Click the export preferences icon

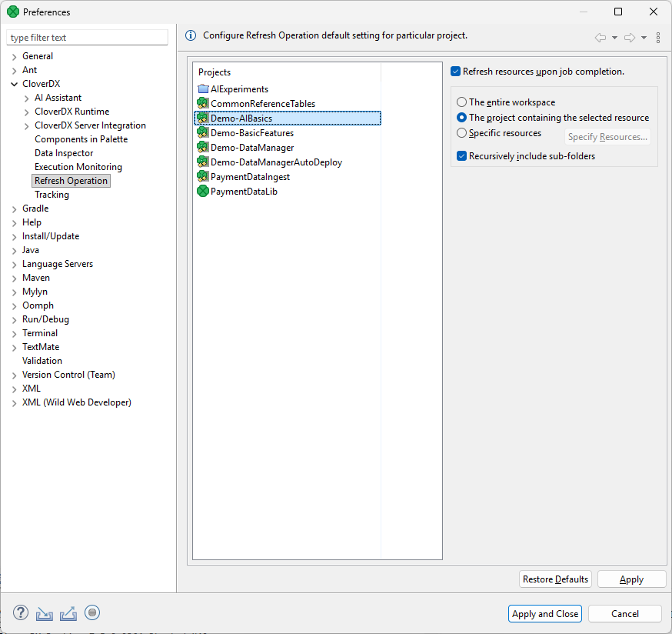coord(68,613)
